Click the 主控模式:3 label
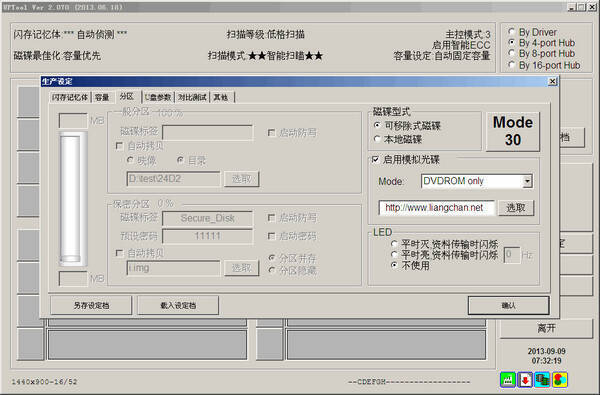Image resolution: width=600 pixels, height=395 pixels. [x=468, y=34]
